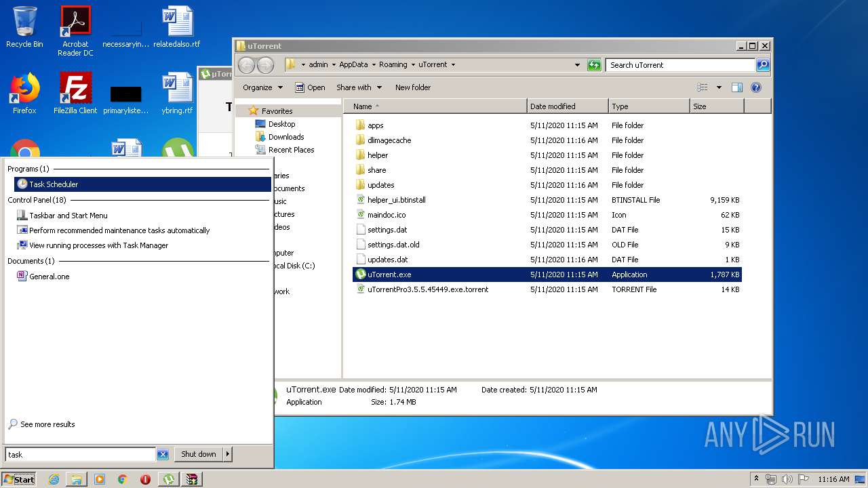Open Firefox desktop shortcut
Screen dimensions: 868x488
tap(24, 94)
